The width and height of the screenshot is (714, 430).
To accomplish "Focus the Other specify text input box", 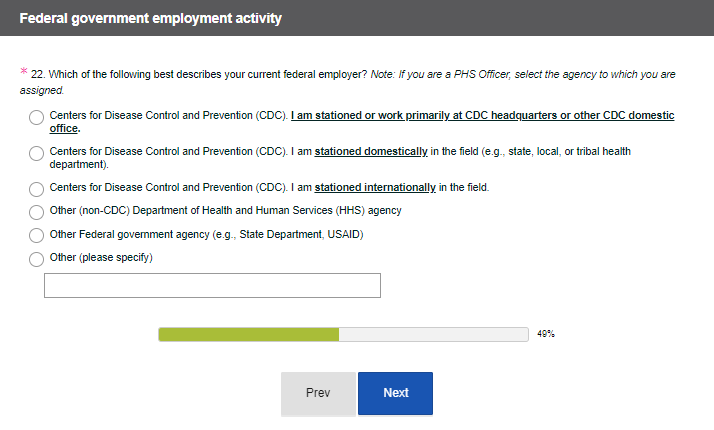I will [x=212, y=286].
